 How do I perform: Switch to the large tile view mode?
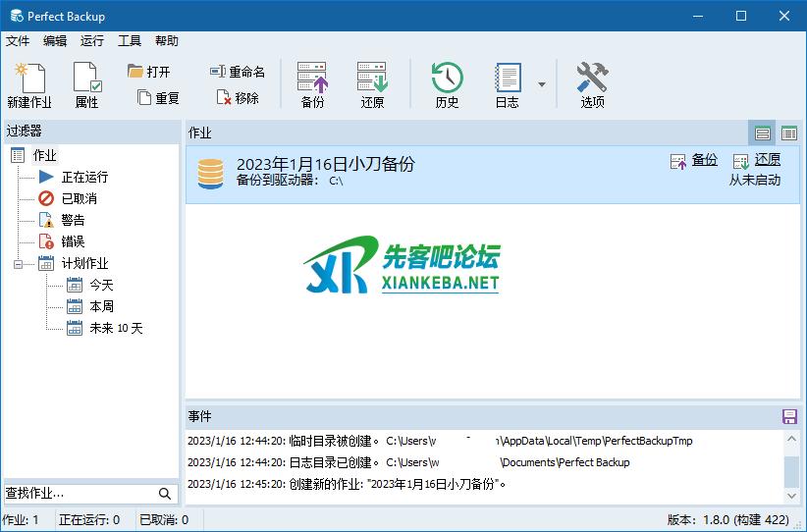coord(763,133)
